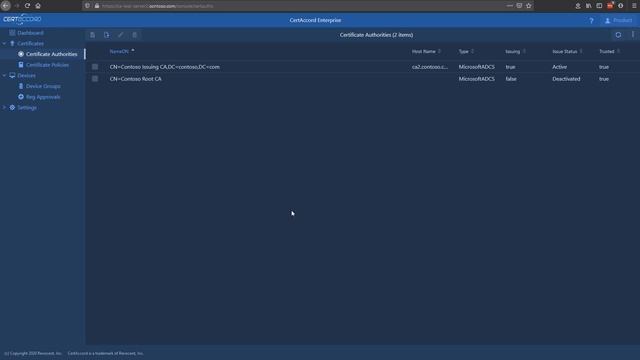
Task: Sort by the Host Name column header
Action: (424, 51)
